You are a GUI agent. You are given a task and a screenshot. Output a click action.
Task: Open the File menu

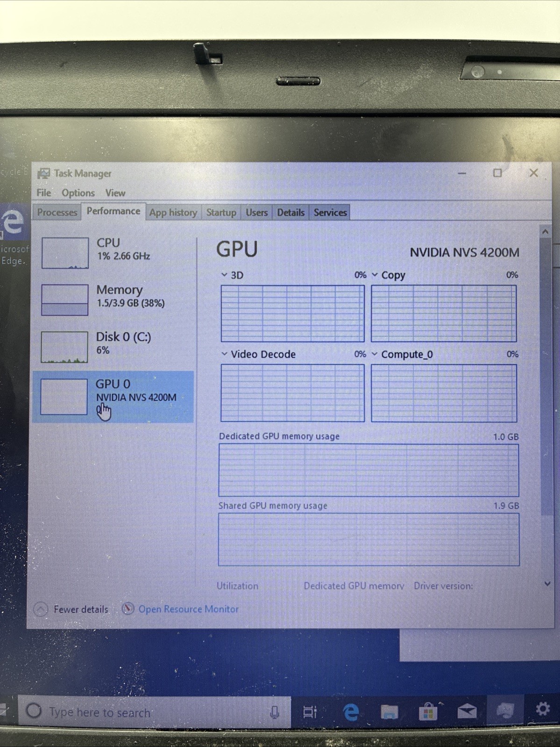[43, 192]
